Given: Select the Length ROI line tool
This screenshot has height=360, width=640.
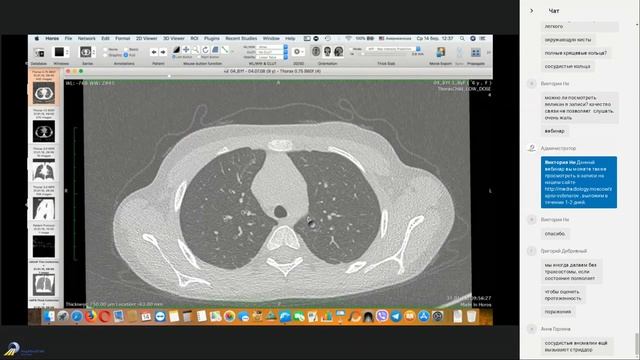Looking at the screenshot, I should 225,50.
